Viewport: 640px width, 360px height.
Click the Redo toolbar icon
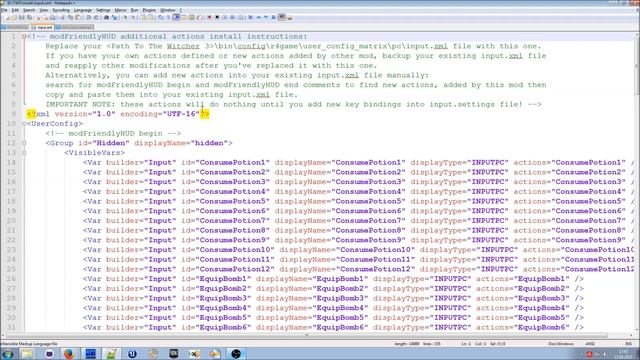tap(96, 18)
